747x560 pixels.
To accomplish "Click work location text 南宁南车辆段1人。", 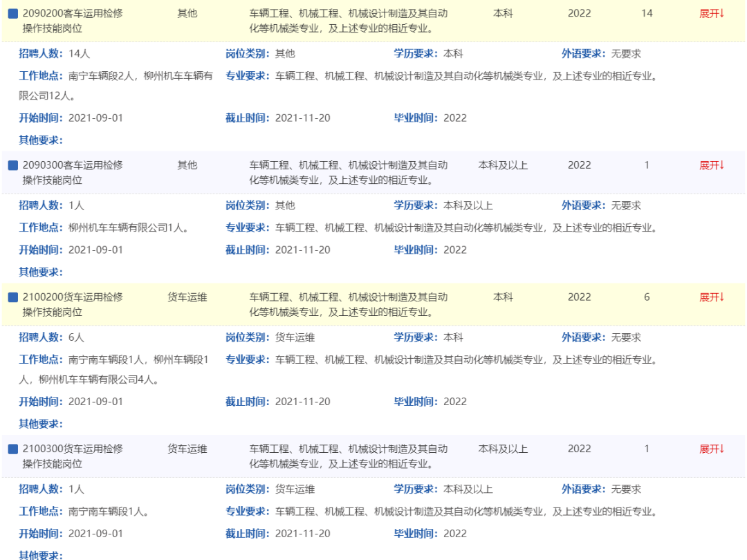I will point(109,512).
